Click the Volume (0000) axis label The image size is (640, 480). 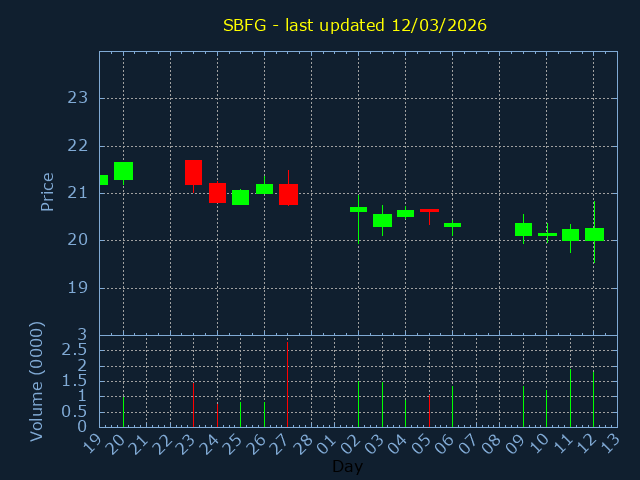pos(37,381)
